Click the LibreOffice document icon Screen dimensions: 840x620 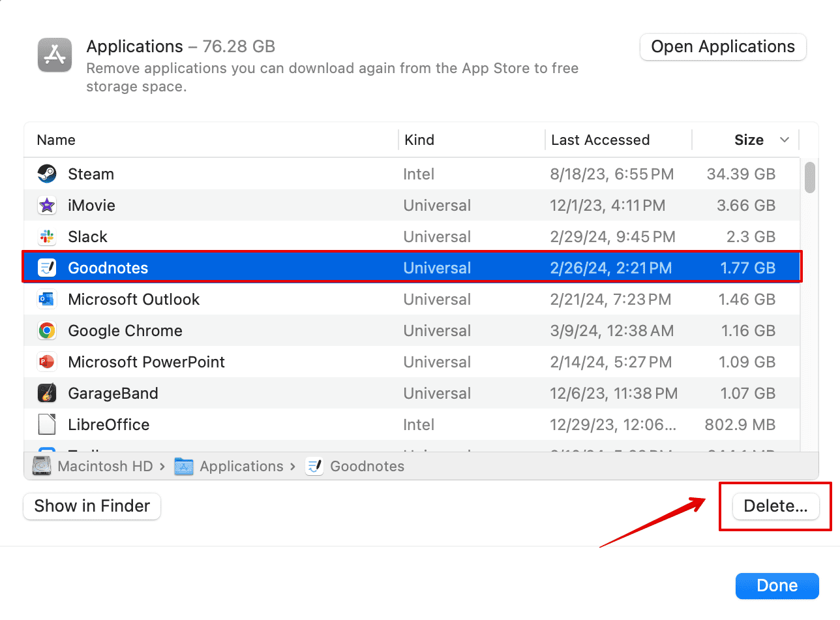(47, 425)
